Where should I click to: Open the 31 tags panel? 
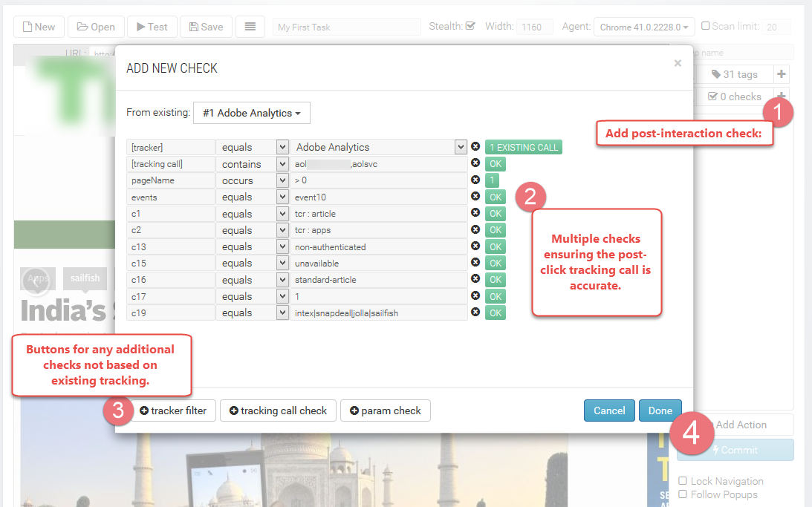click(734, 74)
